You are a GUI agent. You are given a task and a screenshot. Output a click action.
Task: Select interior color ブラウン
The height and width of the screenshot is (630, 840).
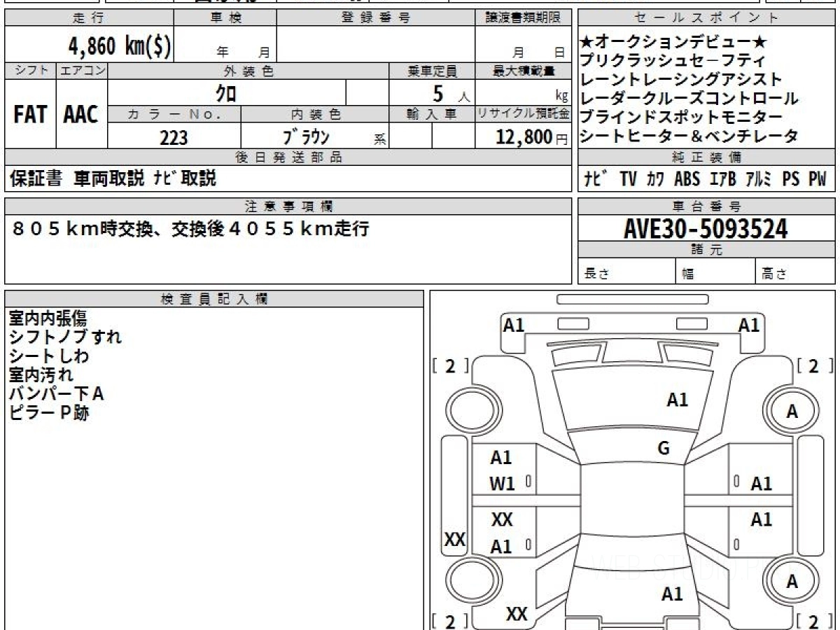306,137
